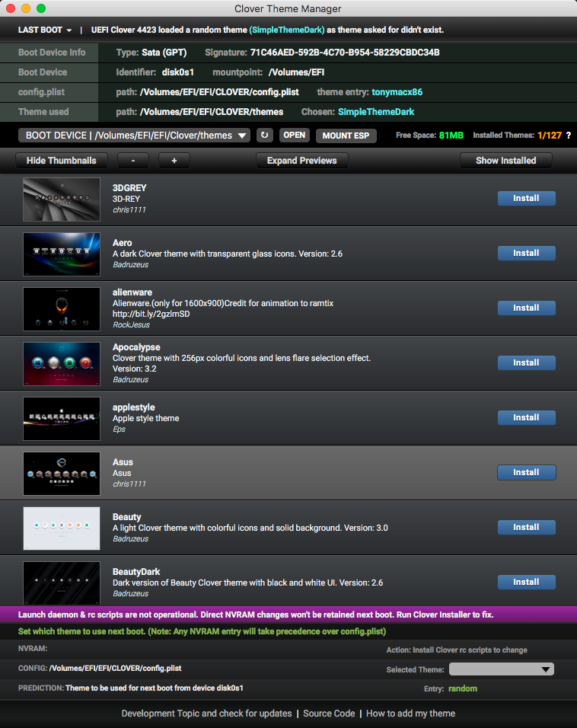The width and height of the screenshot is (577, 728).
Task: Click the RockJesus author name
Action: [x=131, y=324]
